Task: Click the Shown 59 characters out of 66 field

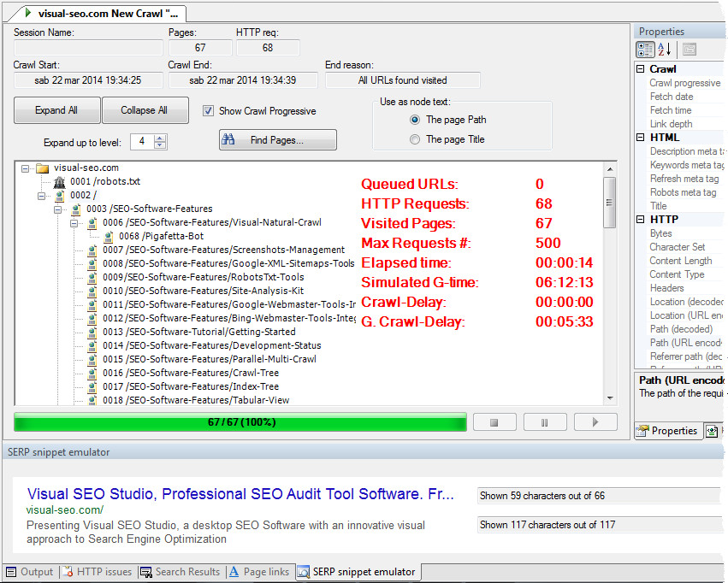Action: click(x=599, y=496)
